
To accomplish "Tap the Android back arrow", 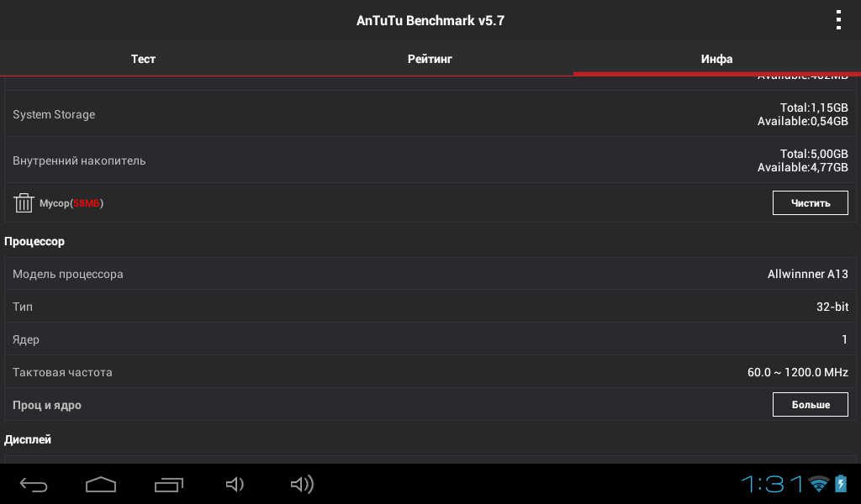I will (34, 484).
